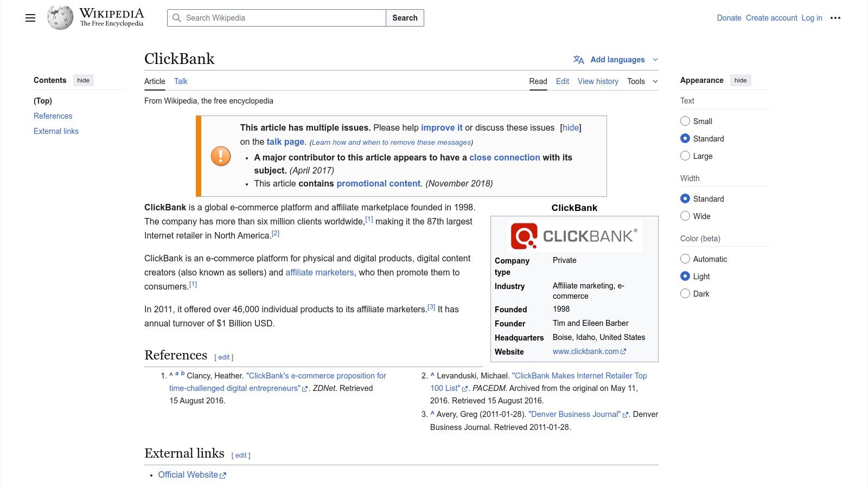
Task: Click the search magnifier icon
Action: click(177, 18)
